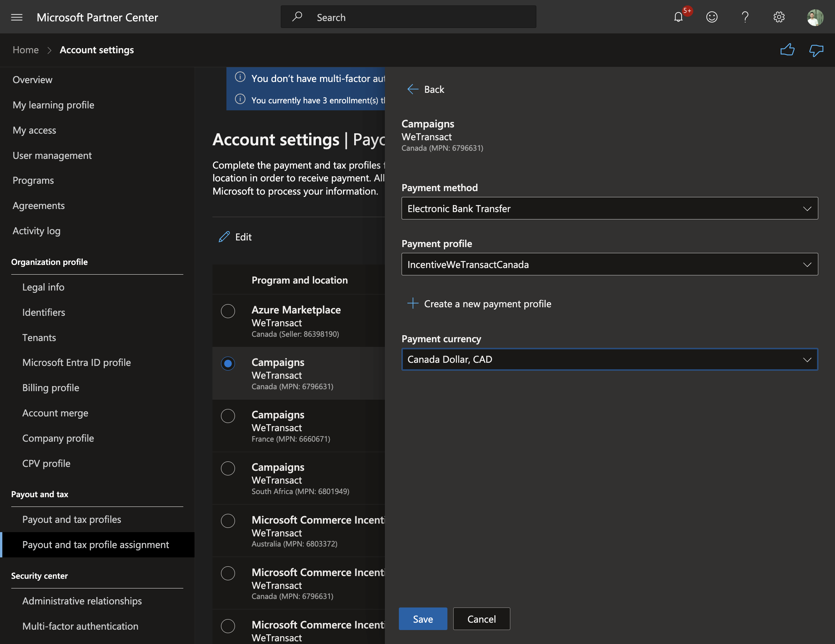Open Microsoft Entra ID profile
Screen dimensions: 835x644
tap(77, 362)
